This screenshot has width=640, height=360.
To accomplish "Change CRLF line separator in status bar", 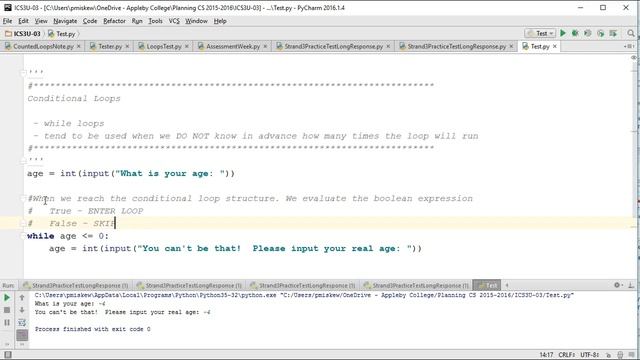I will tap(567, 355).
